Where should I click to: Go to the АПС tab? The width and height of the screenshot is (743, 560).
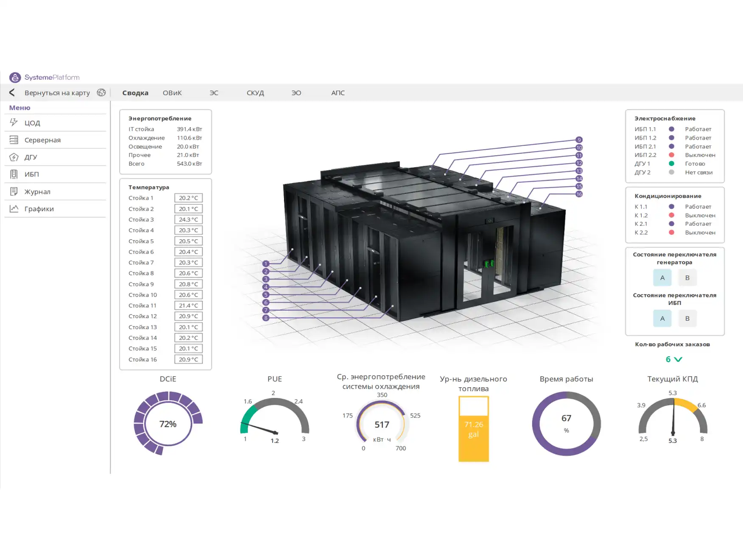[x=338, y=93]
